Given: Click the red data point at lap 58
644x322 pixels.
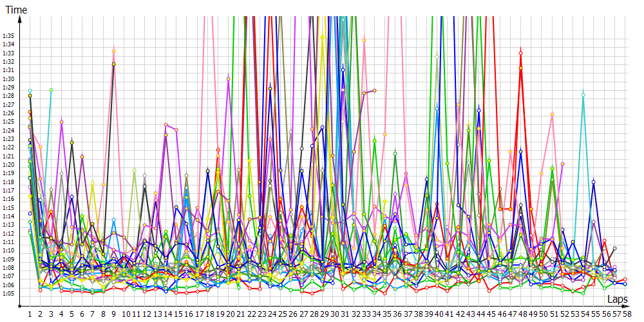Looking at the screenshot, I should click(625, 279).
